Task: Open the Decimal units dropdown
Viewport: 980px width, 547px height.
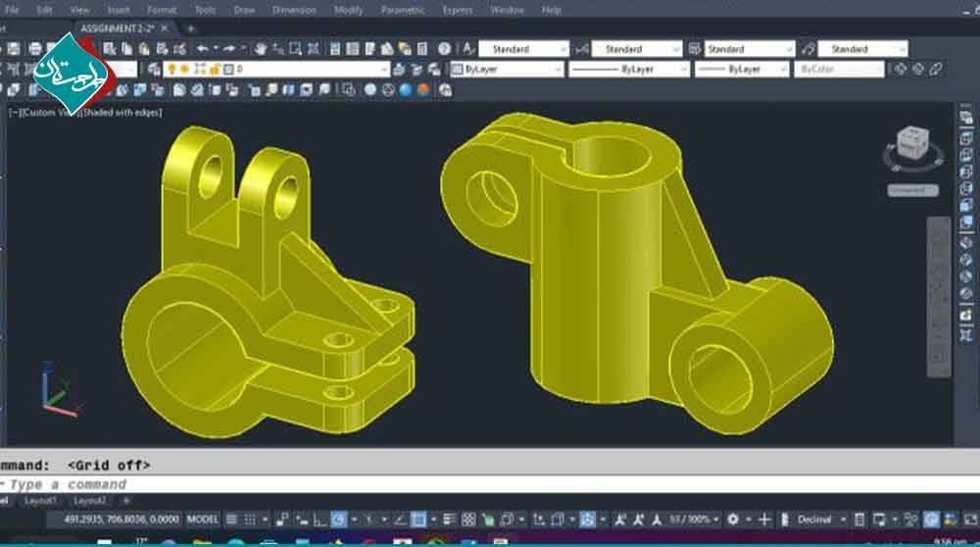Action: pyautogui.click(x=821, y=520)
